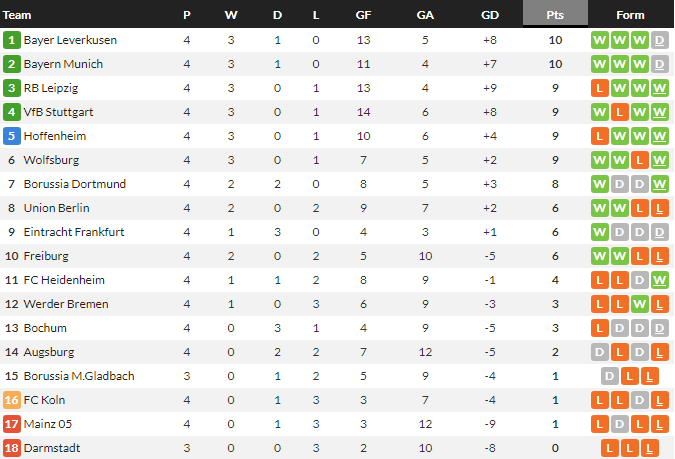Open the Bayern Munich team link
Viewport: 675px width, 459px height.
63,64
